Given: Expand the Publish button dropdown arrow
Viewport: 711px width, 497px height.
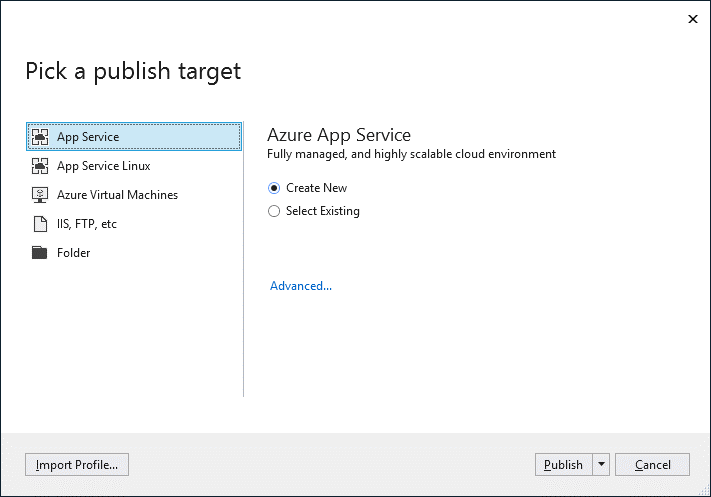Looking at the screenshot, I should [x=601, y=464].
